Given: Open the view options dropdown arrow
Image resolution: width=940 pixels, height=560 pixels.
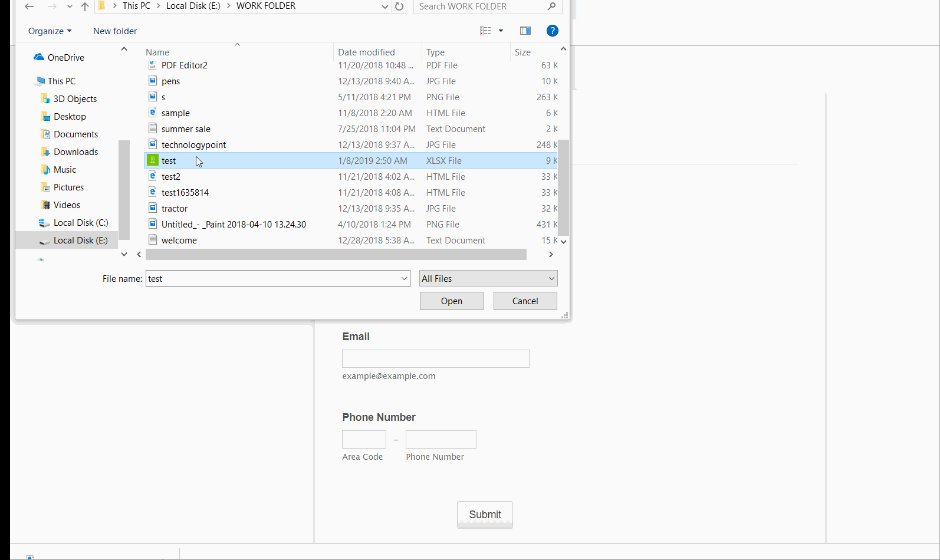Looking at the screenshot, I should pos(501,31).
